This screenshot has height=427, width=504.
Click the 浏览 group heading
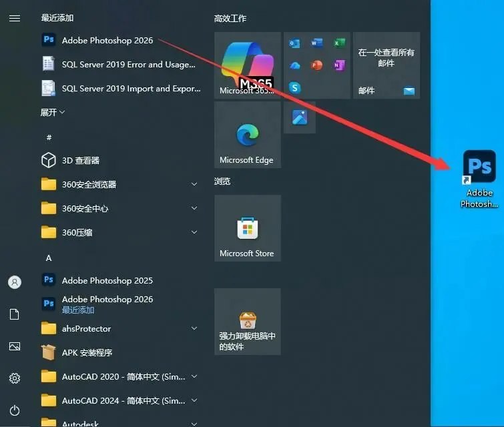coord(222,181)
